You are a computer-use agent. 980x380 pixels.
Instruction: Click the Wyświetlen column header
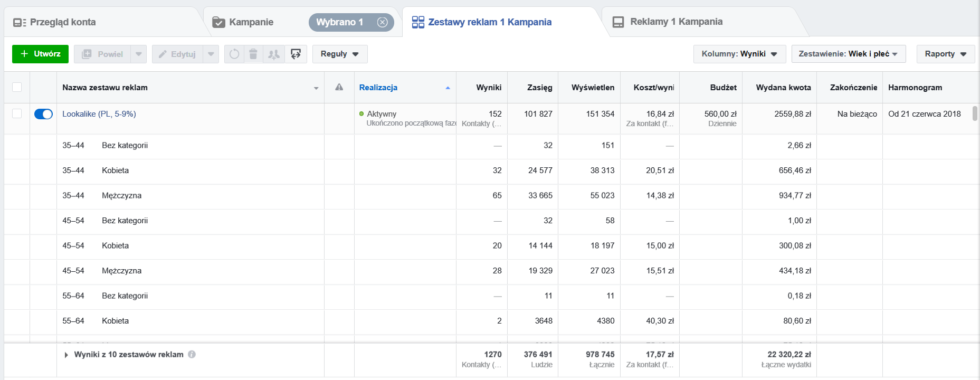pos(593,88)
